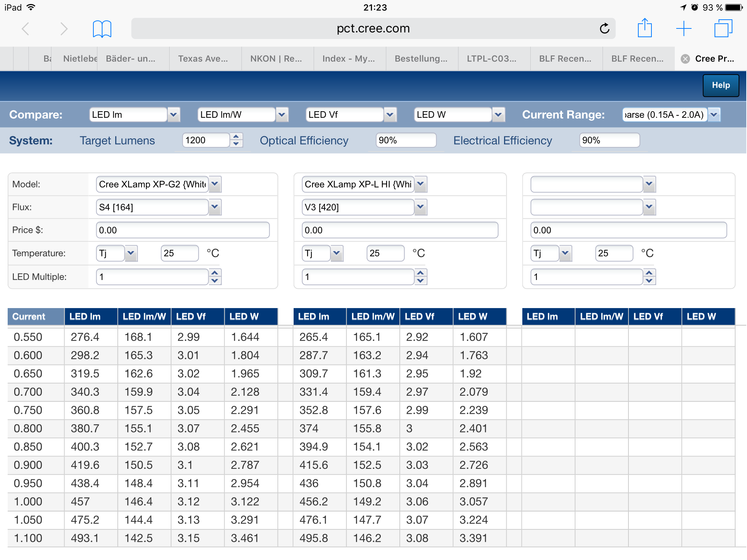Increase third LED Multiple with up arrow

click(x=649, y=273)
